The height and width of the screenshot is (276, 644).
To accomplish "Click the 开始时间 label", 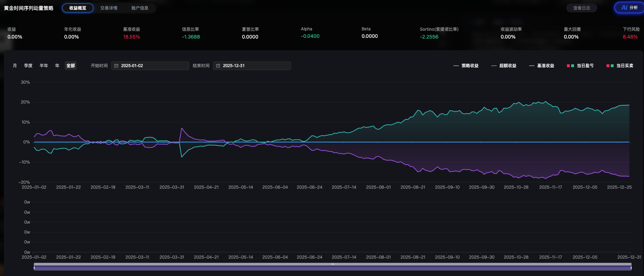I will (x=99, y=66).
